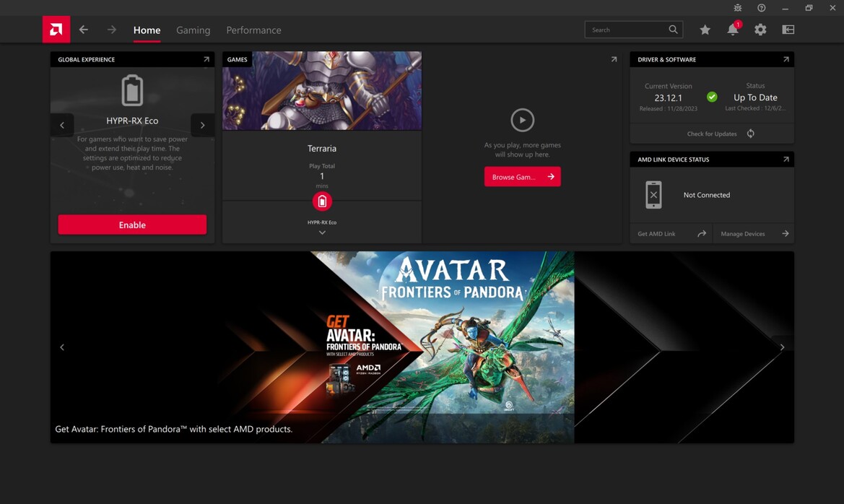Viewport: 844px width, 504px height.
Task: Click the Browse Games button
Action: tap(522, 177)
